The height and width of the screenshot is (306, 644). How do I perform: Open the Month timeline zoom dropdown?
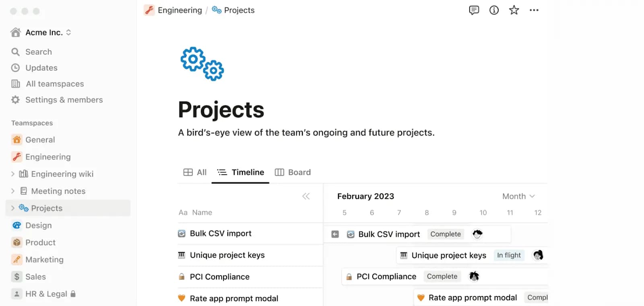[x=519, y=196]
